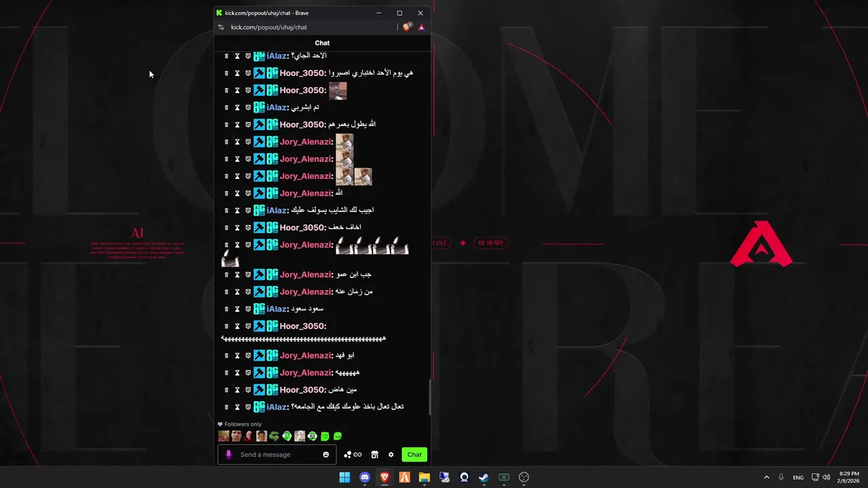The width and height of the screenshot is (868, 488).
Task: Ban shield on Jory_Alenazi 'ابو فهد' row
Action: [x=248, y=356]
